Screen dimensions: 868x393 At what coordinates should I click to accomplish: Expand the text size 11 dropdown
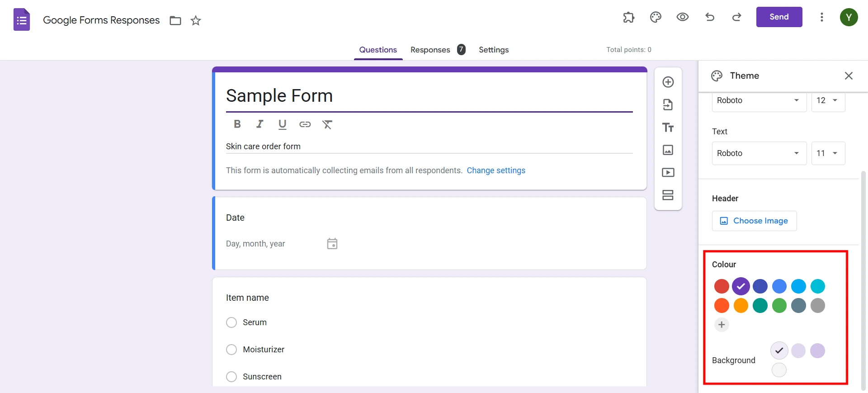[x=828, y=153]
